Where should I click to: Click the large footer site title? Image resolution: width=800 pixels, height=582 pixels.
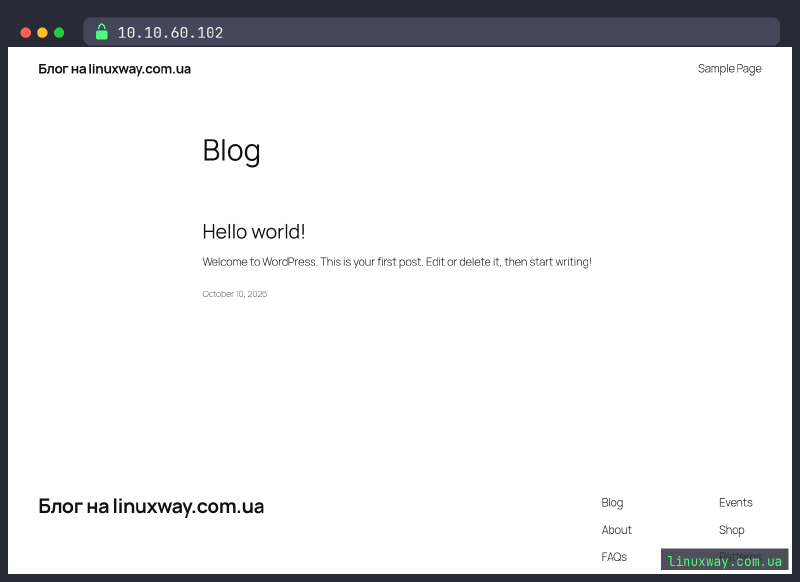(151, 507)
